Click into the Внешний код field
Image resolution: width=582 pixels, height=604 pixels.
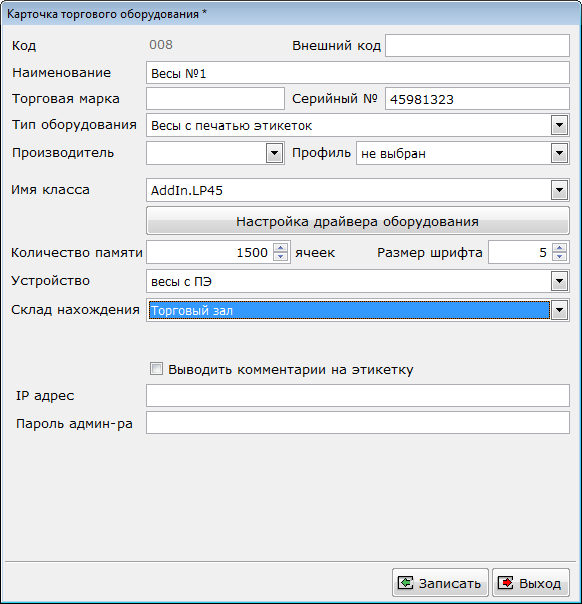477,45
